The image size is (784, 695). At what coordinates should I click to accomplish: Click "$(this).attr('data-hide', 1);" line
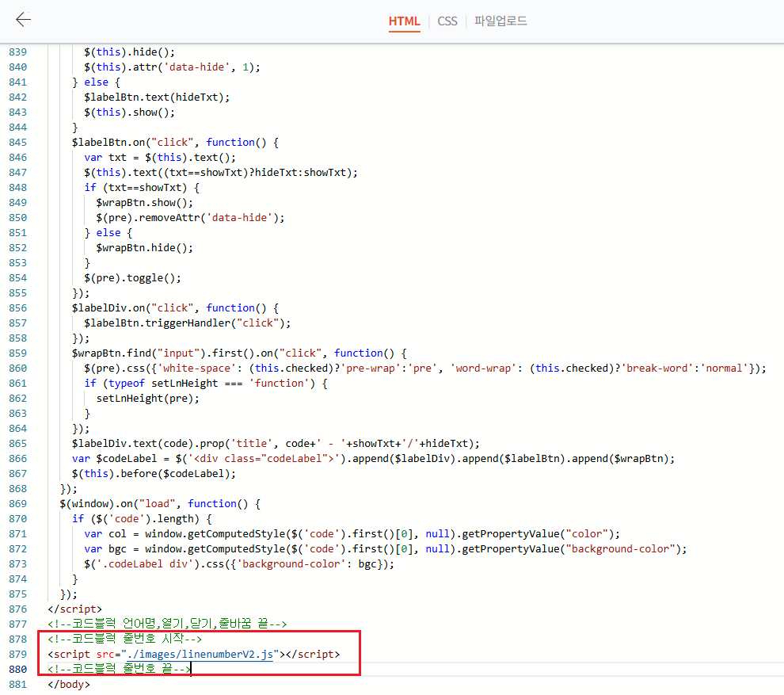tap(172, 67)
